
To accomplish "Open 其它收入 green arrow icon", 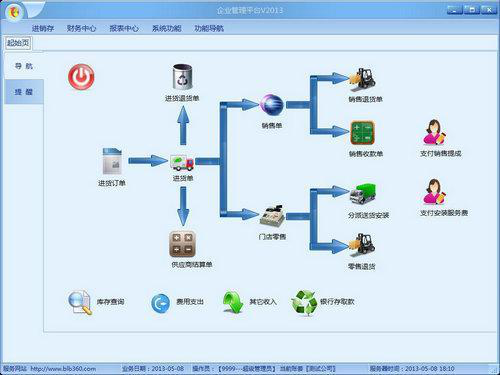I will pos(233,302).
